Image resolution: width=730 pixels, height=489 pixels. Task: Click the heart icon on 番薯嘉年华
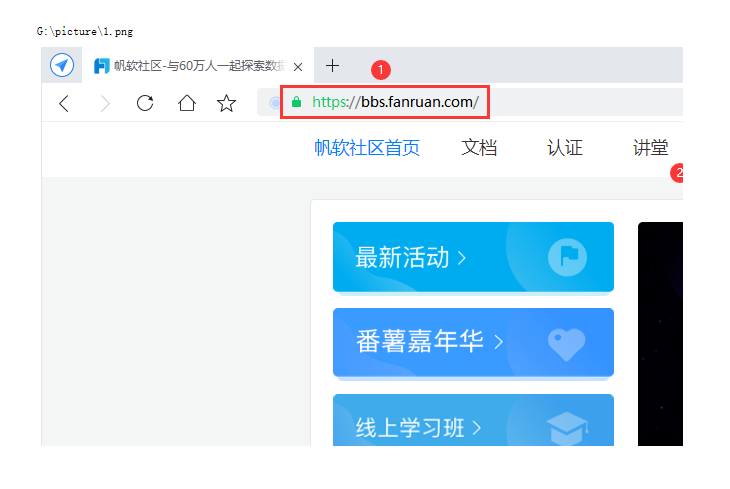(567, 344)
